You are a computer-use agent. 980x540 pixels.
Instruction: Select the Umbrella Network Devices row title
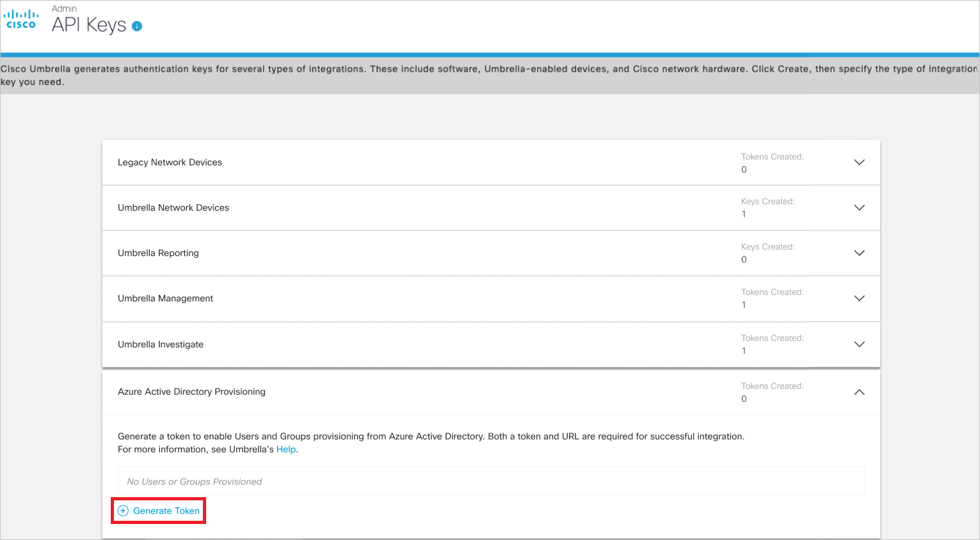[173, 208]
